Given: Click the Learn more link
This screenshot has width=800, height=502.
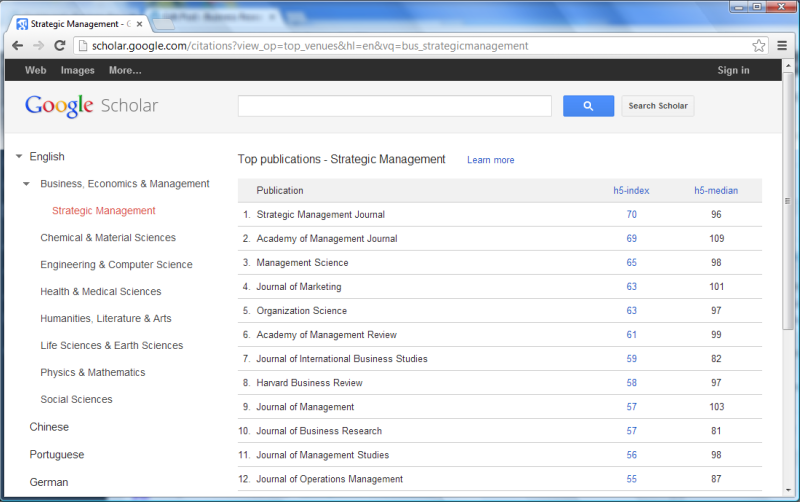Looking at the screenshot, I should click(490, 160).
